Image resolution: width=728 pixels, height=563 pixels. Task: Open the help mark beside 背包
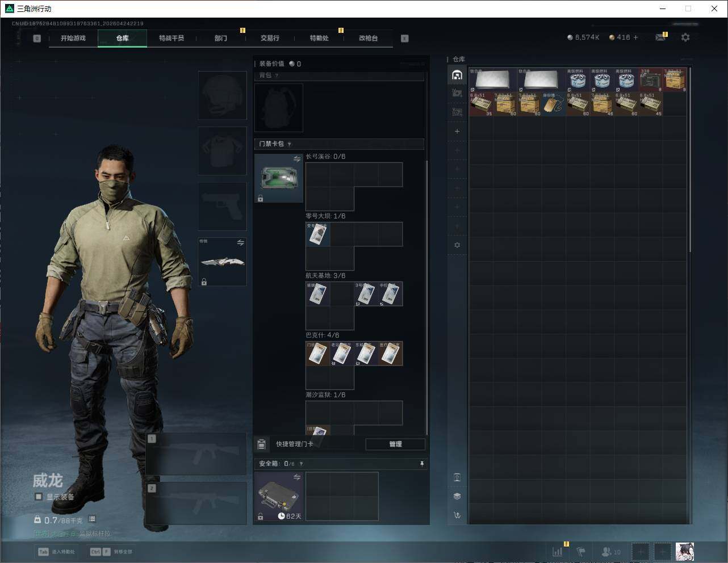pos(277,75)
